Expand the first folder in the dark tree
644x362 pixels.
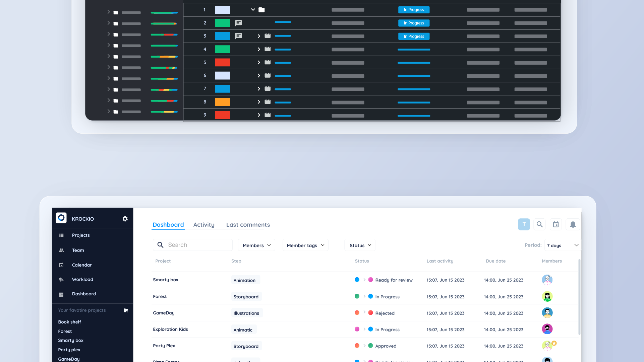click(x=108, y=12)
